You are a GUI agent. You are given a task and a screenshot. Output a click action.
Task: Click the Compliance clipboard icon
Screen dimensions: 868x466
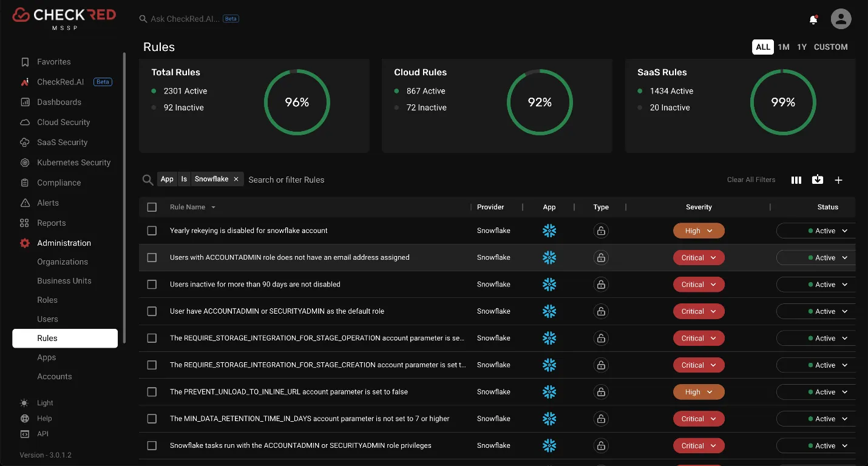pyautogui.click(x=25, y=183)
